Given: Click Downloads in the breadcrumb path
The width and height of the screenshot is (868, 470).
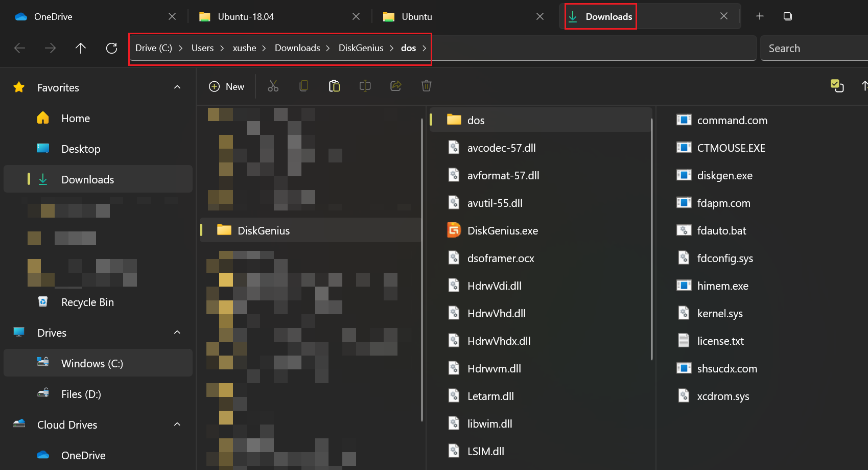Looking at the screenshot, I should 297,48.
